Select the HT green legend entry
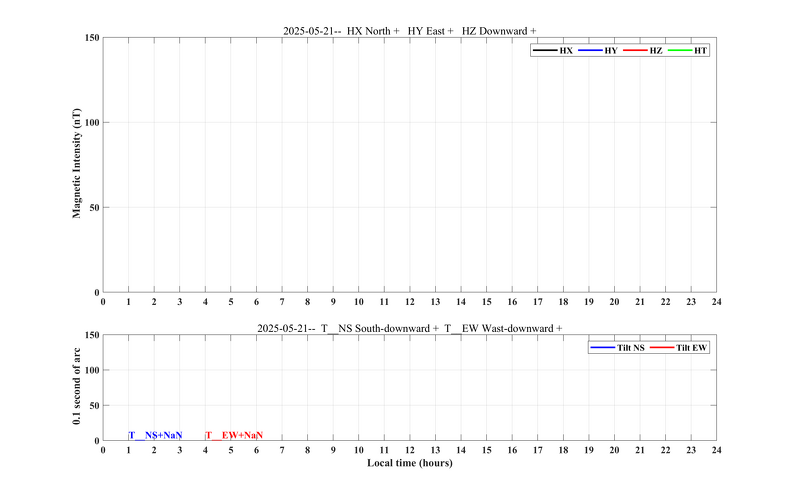Image resolution: width=792 pixels, height=495 pixels. point(688,49)
